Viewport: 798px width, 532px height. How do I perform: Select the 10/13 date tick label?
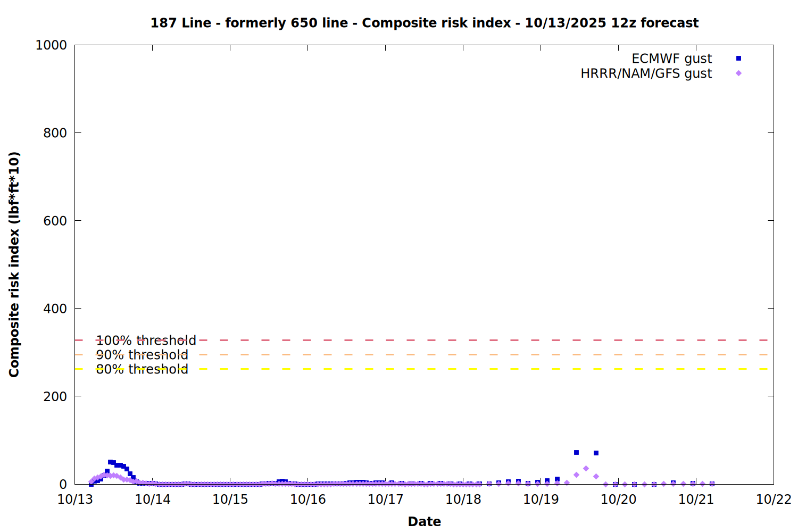75,500
